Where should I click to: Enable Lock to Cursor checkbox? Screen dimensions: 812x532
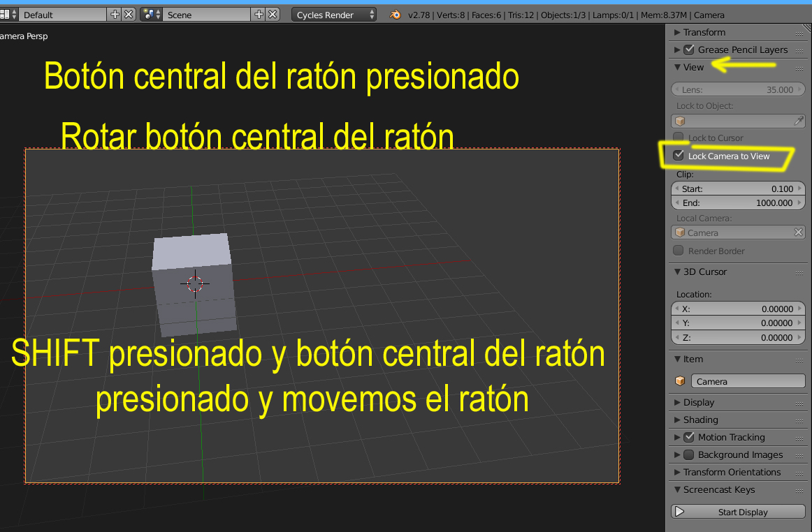pyautogui.click(x=679, y=137)
